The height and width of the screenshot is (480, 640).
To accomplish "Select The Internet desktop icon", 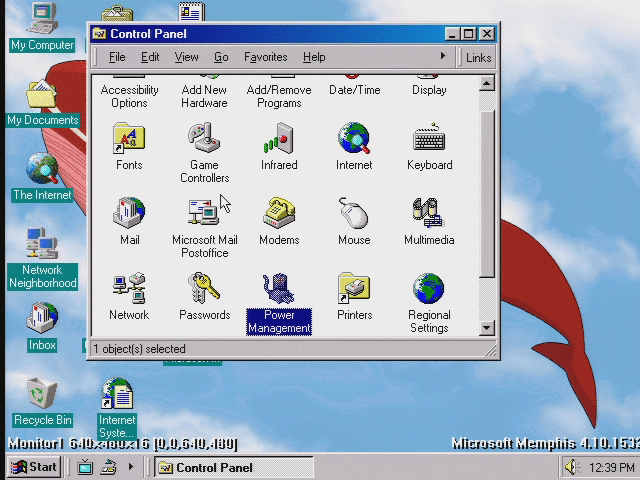I will pyautogui.click(x=42, y=168).
